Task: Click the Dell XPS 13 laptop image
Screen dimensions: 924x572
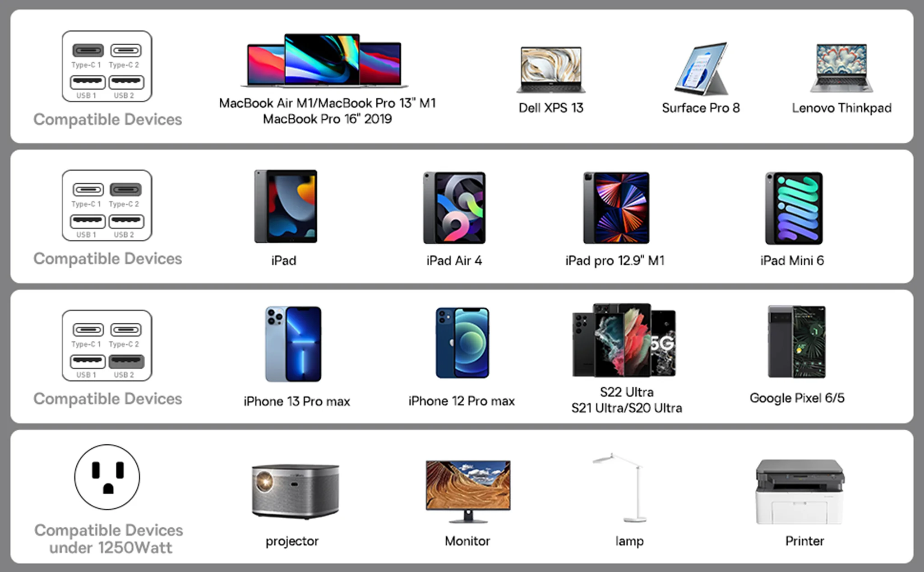Action: (x=551, y=70)
